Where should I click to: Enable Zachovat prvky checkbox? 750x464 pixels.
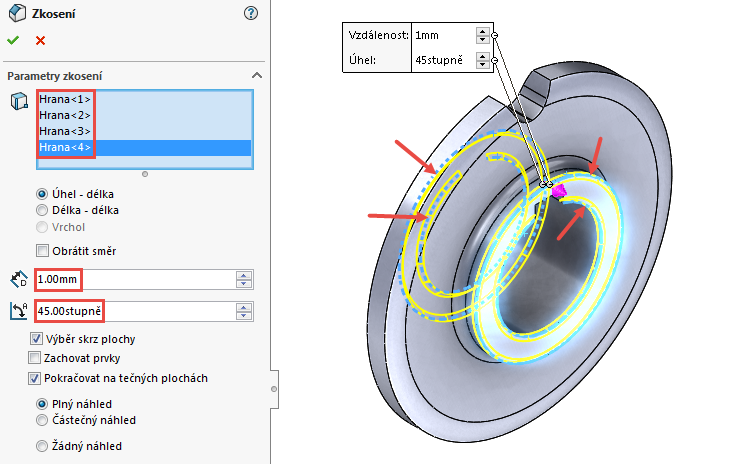pos(34,358)
